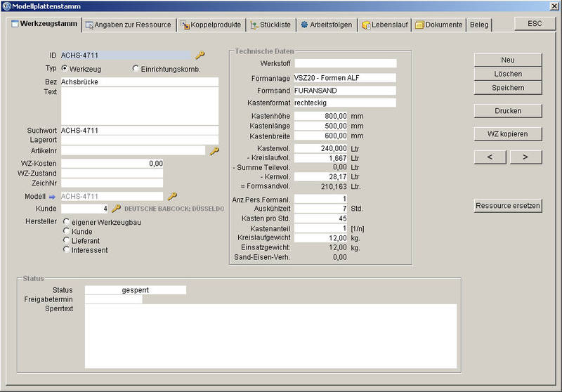Click the key lookup icon beside Artikelnr

point(214,150)
